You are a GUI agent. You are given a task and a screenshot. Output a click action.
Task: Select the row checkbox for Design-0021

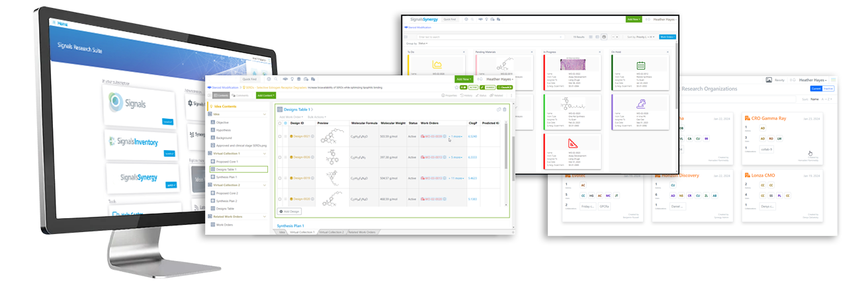tap(281, 136)
